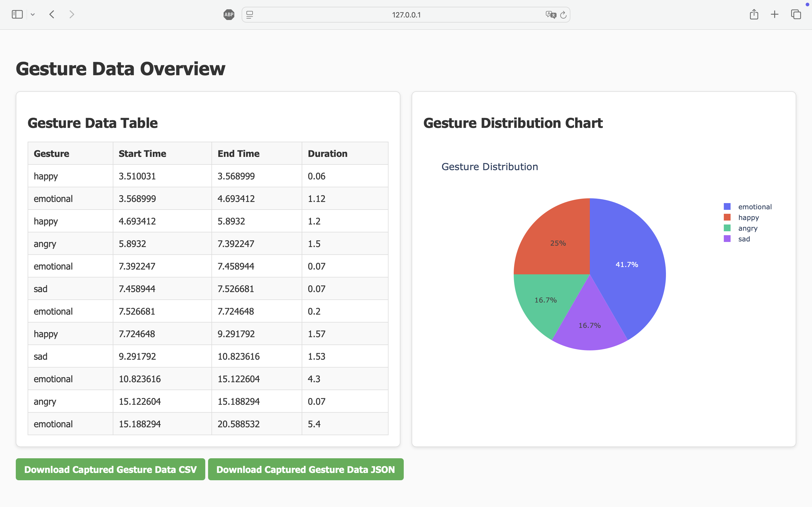Download Captured Gesture Data CSV
Viewport: 812px width, 507px height.
111,469
